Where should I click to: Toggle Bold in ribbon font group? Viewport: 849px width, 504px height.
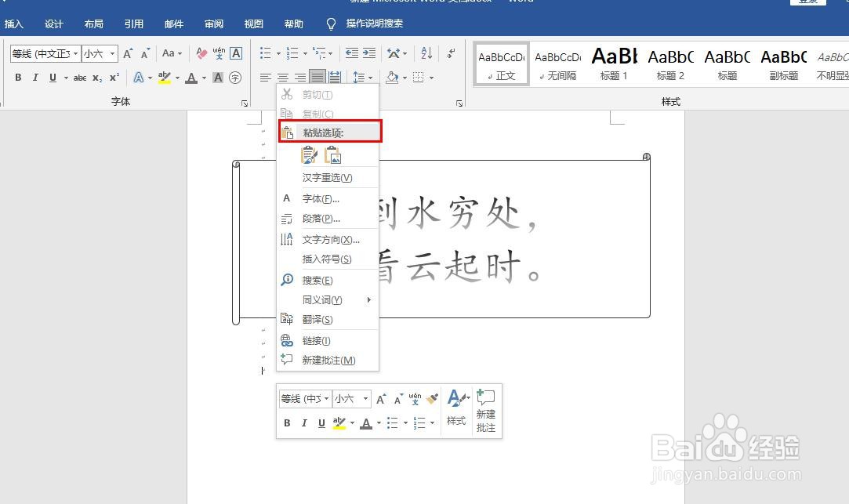coord(18,78)
